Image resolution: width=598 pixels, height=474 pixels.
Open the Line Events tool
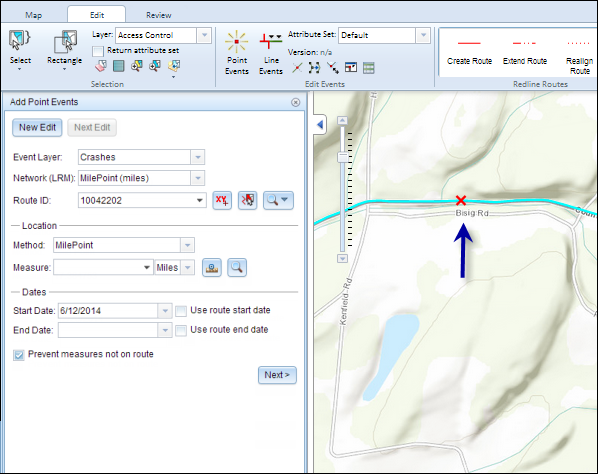point(271,53)
